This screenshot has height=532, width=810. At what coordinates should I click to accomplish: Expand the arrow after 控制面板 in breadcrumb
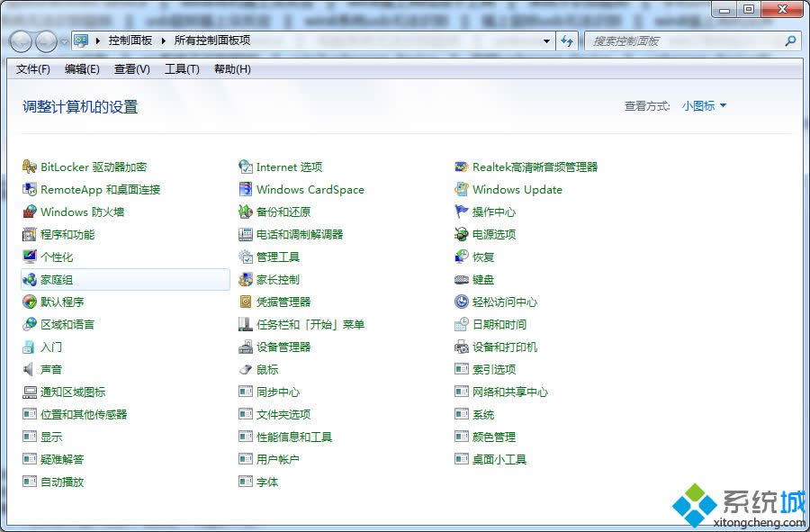point(163,41)
